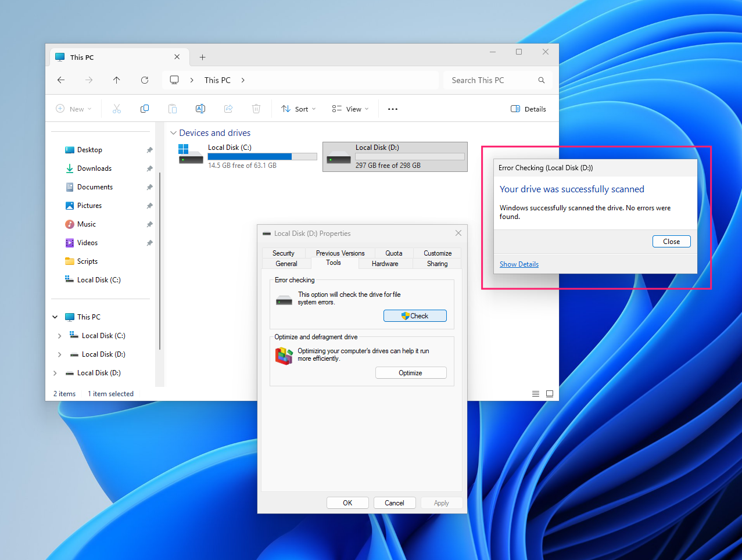Image resolution: width=742 pixels, height=560 pixels.
Task: Click the chevron before This PC in the address bar
Action: 192,80
